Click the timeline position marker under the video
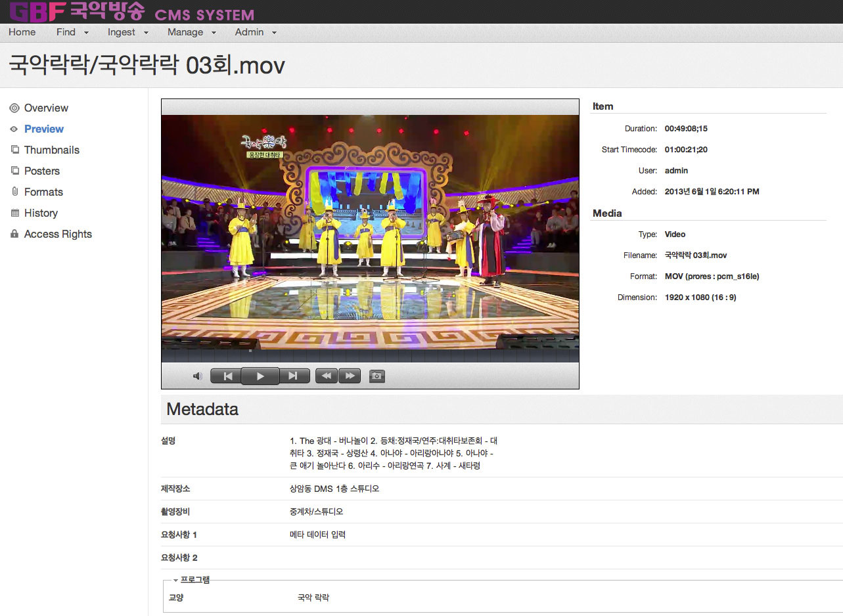This screenshot has width=843, height=616. 251,351
